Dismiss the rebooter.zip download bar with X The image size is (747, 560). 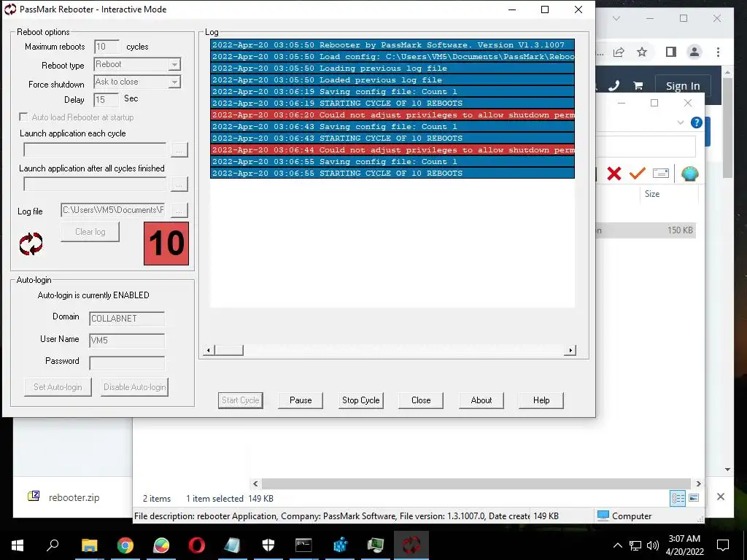721,497
